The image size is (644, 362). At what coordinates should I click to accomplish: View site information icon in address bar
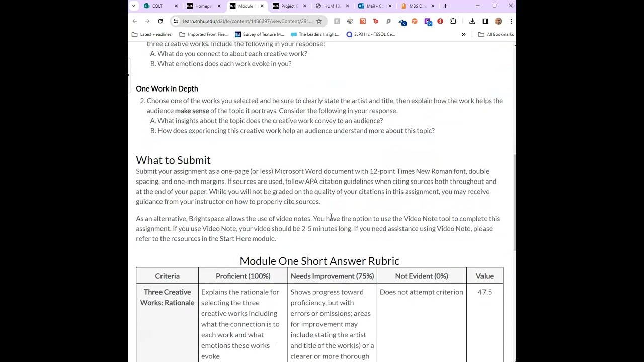click(x=176, y=21)
